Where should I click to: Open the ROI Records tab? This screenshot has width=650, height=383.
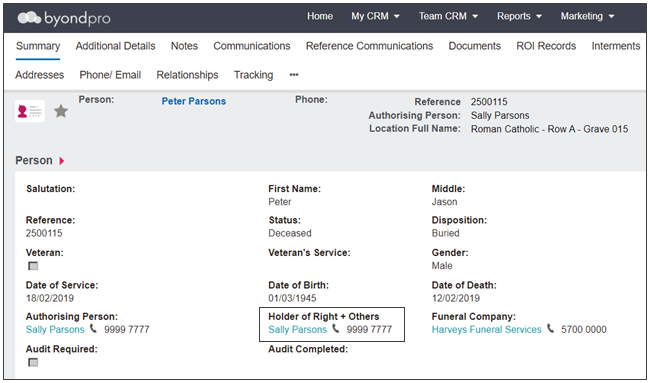[546, 46]
